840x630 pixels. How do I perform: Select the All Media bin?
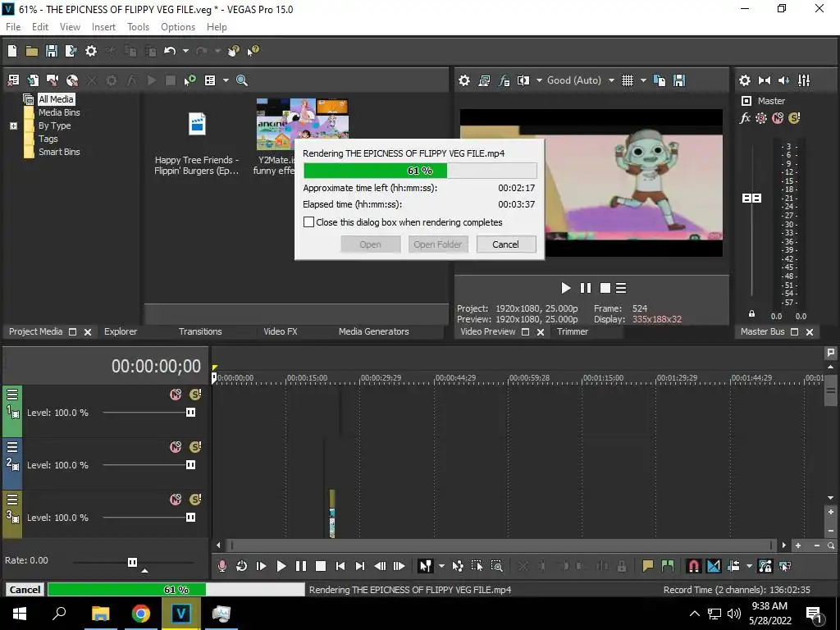(x=56, y=99)
